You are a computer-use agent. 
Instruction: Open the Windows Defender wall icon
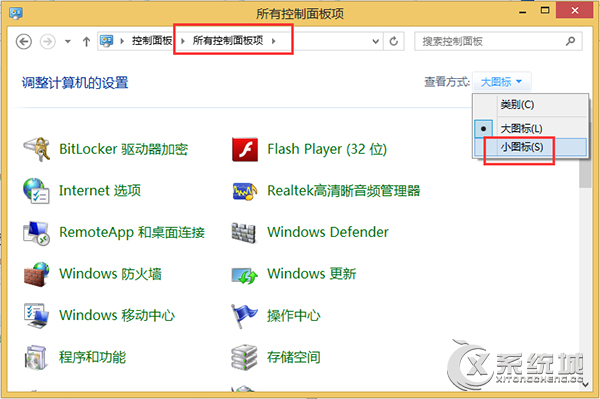244,233
